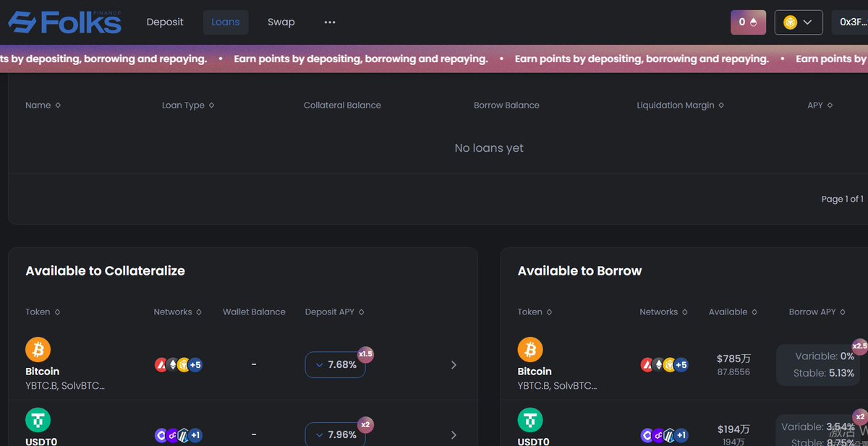Image resolution: width=868 pixels, height=446 pixels.
Task: Click the Wallet Balance column header
Action: [x=254, y=312]
